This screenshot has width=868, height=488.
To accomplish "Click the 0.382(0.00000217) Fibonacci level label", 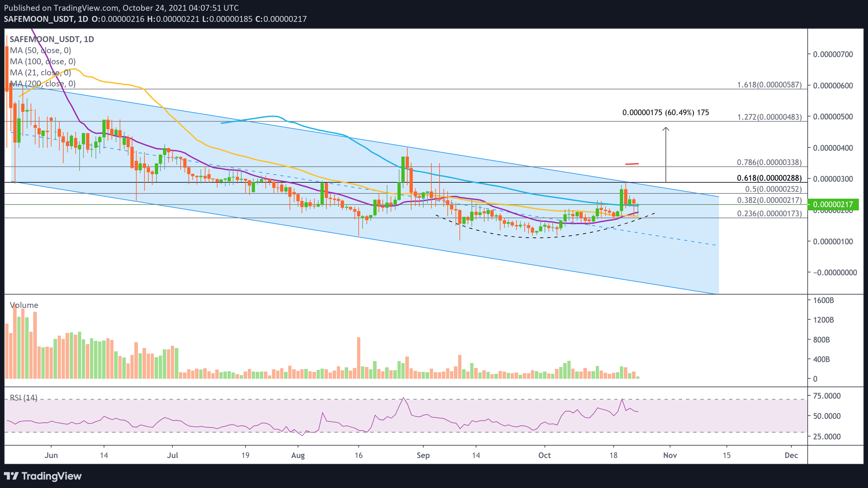I will click(x=769, y=200).
